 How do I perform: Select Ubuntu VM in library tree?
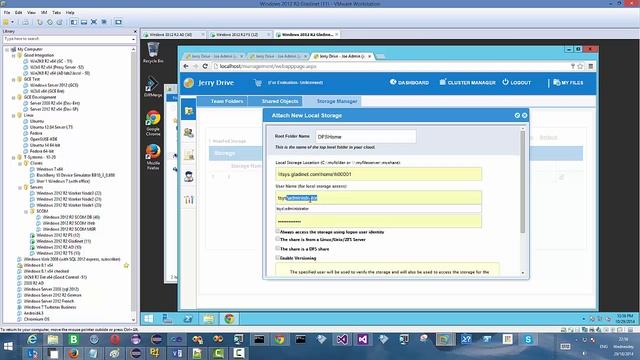coord(37,121)
